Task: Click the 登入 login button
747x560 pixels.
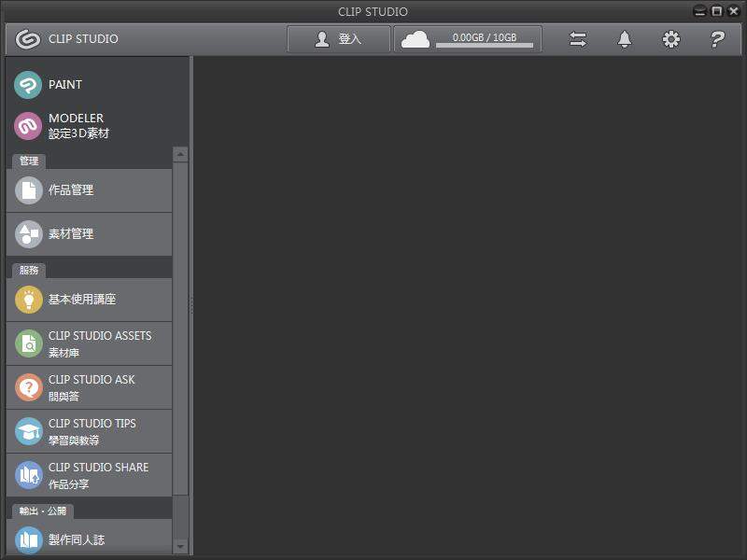Action: (x=339, y=38)
